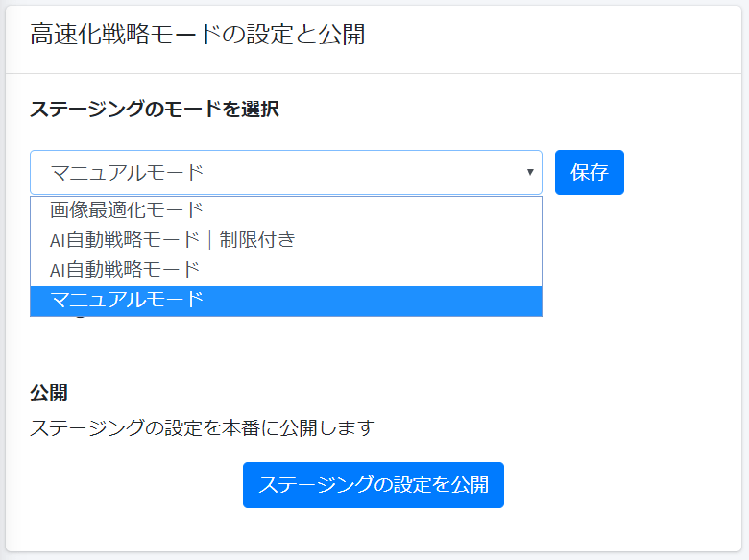Image resolution: width=749 pixels, height=560 pixels.
Task: Click ステージングの設定を公開 button
Action: (374, 484)
